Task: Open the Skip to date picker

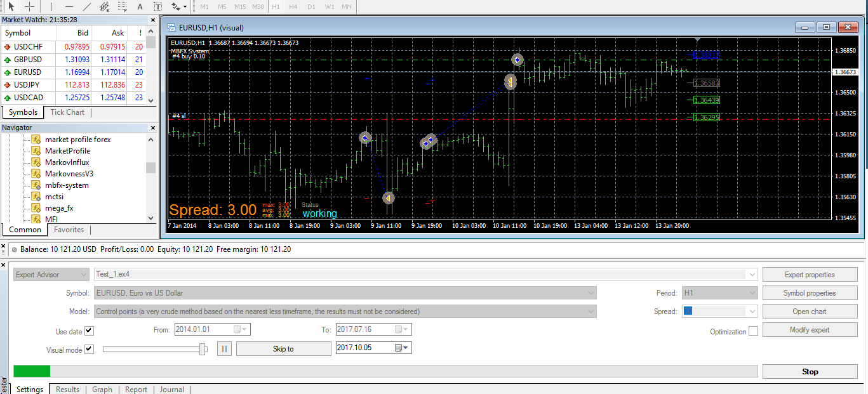Action: (403, 348)
